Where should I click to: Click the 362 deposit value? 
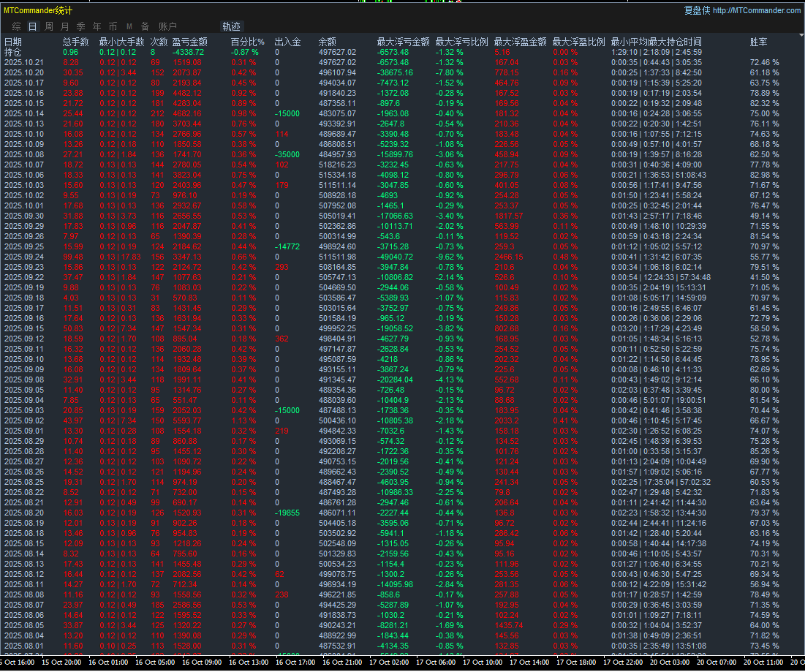click(x=281, y=339)
